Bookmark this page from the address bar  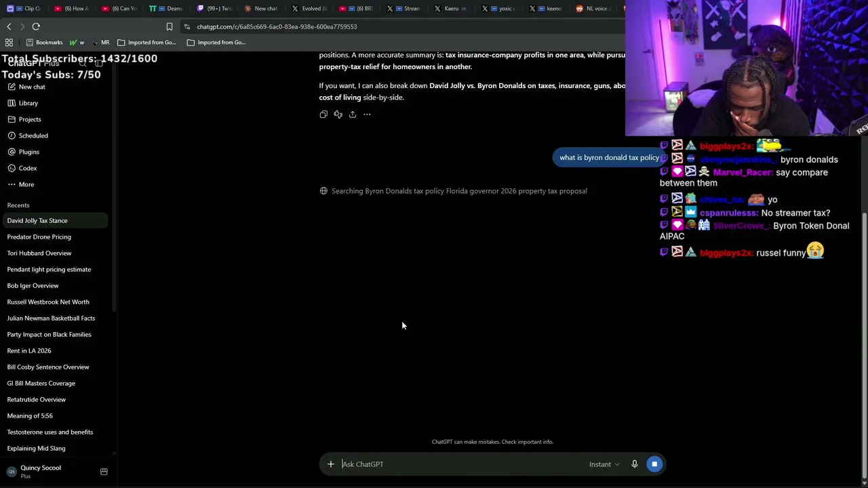point(170,26)
